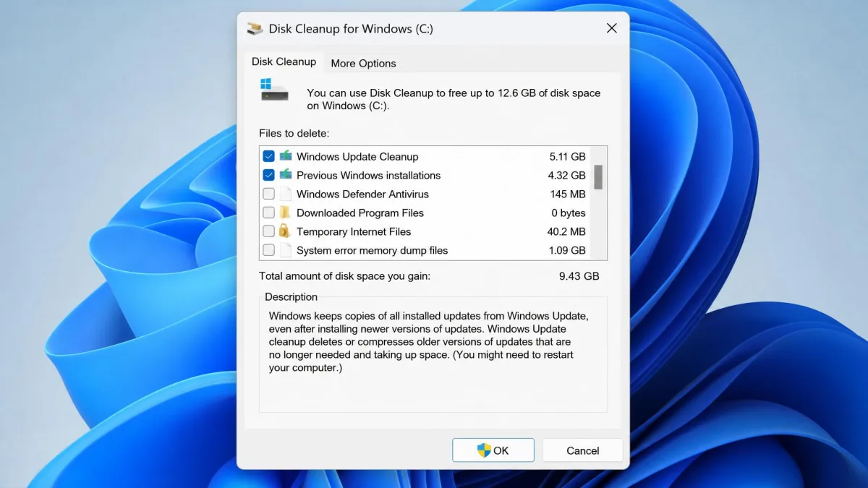The height and width of the screenshot is (488, 868).
Task: Select the Disk Cleanup tab
Action: click(x=284, y=61)
